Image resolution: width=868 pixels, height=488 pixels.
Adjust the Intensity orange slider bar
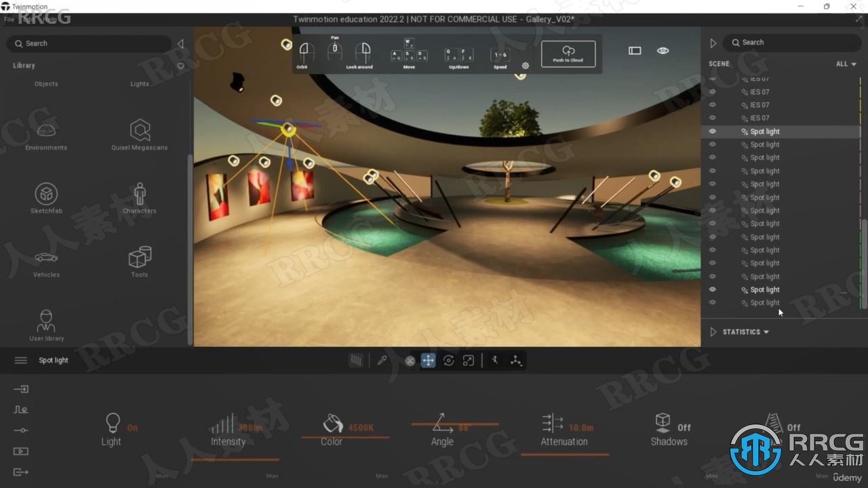coord(235,459)
